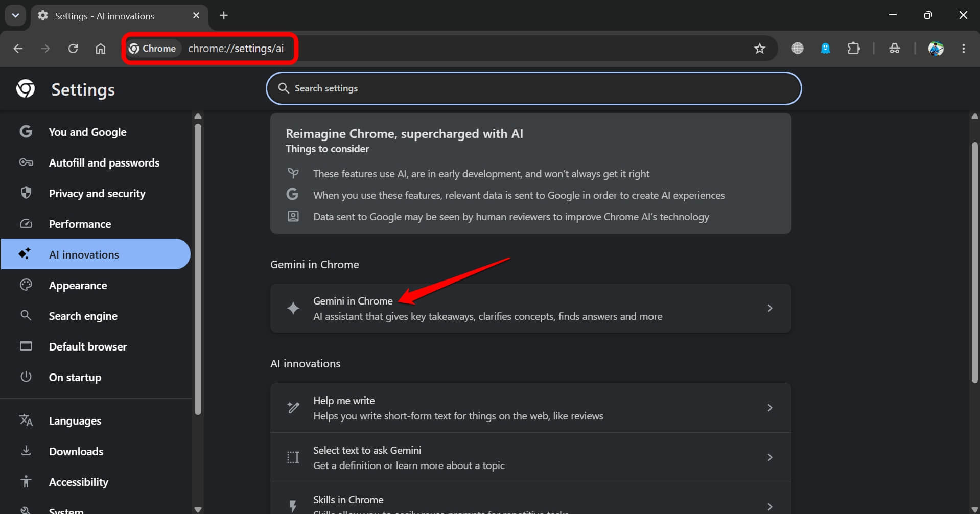This screenshot has height=514, width=980.
Task: Click the sidebar scroll down arrow
Action: 198,509
